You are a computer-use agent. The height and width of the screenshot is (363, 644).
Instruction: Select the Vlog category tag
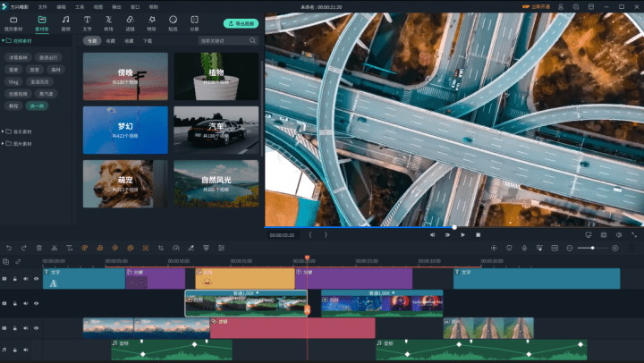[13, 81]
